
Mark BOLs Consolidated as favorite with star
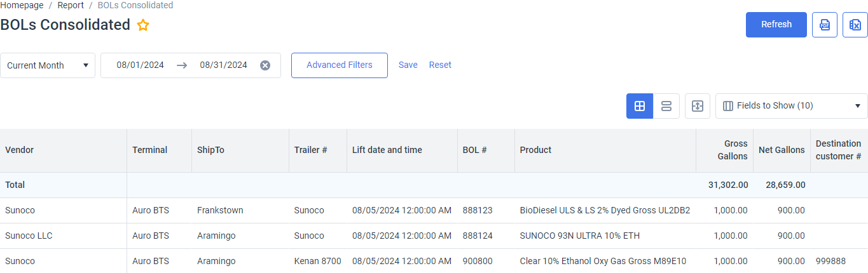tap(143, 25)
